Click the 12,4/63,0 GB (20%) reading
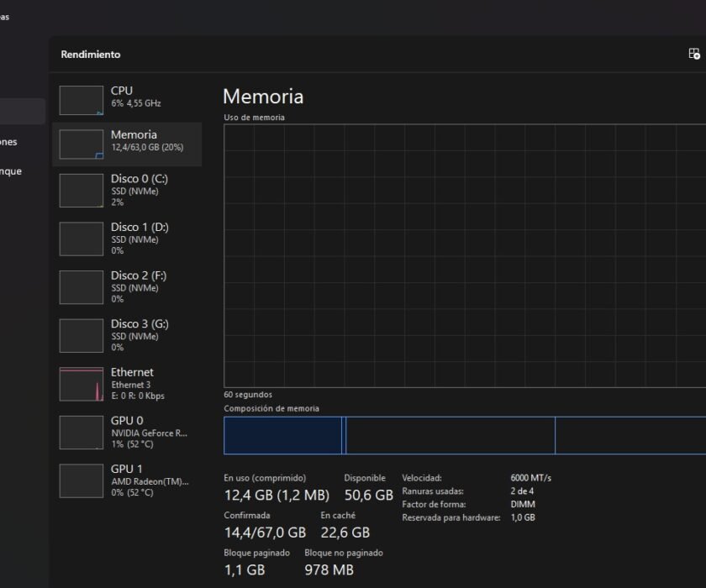706x588 pixels. 147,147
